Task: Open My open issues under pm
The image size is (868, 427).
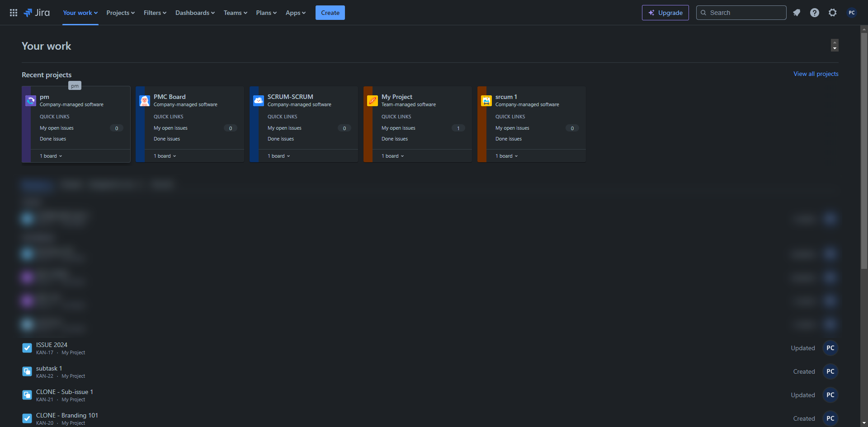Action: coord(57,128)
